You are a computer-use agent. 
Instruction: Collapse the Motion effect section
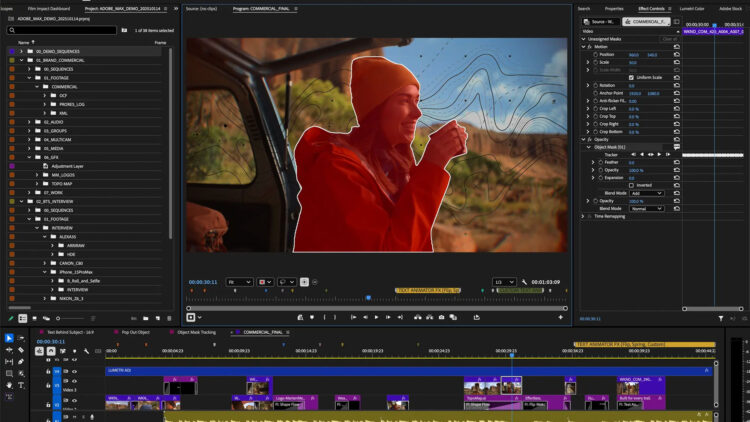coord(583,47)
